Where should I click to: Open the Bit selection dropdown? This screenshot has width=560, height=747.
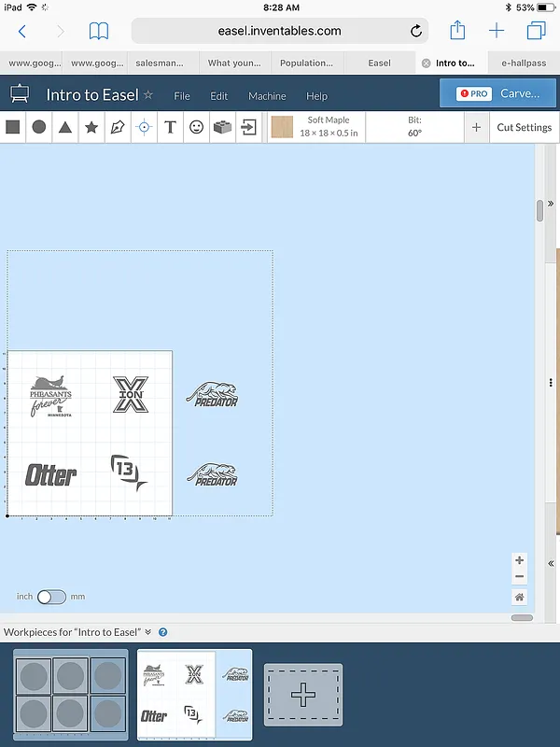click(414, 127)
